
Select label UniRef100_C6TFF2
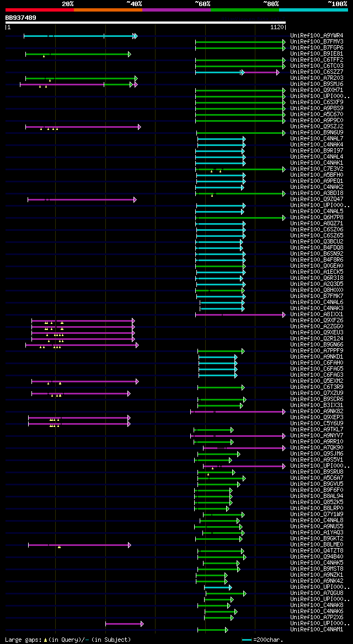click(x=317, y=60)
